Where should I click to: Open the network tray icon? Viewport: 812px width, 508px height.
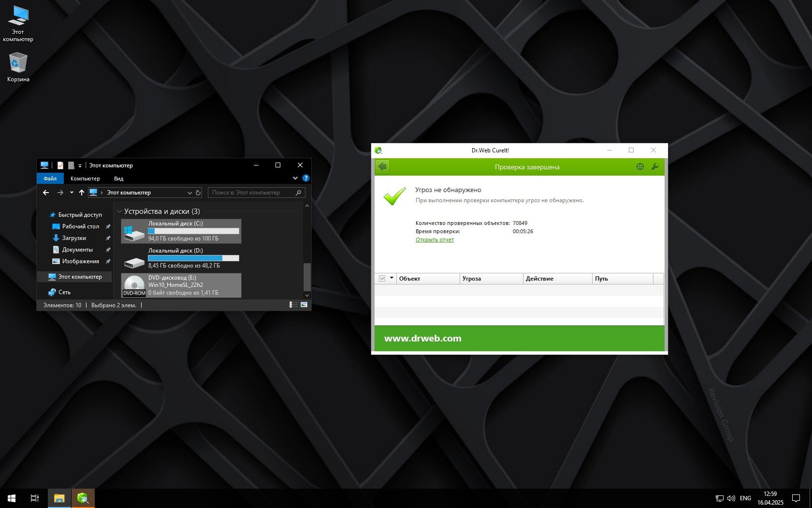tap(720, 498)
